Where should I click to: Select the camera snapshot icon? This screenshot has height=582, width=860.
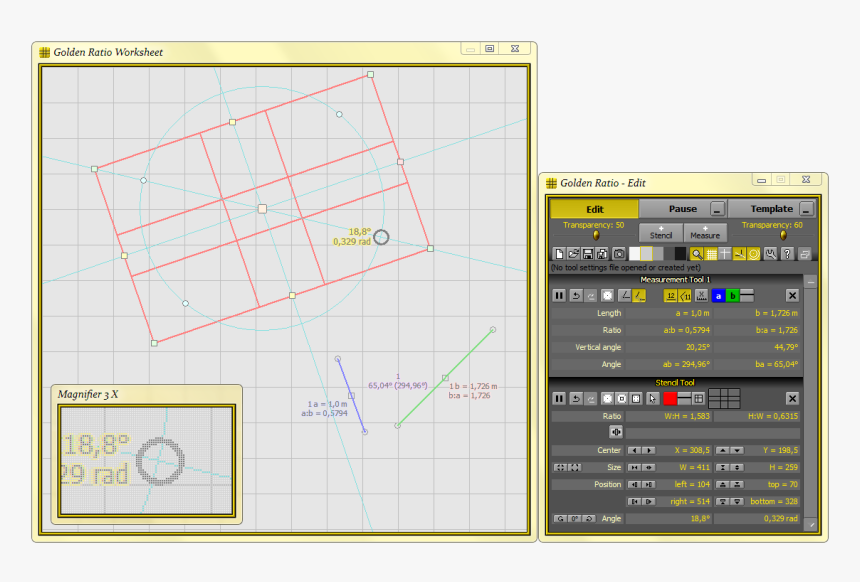click(x=620, y=253)
